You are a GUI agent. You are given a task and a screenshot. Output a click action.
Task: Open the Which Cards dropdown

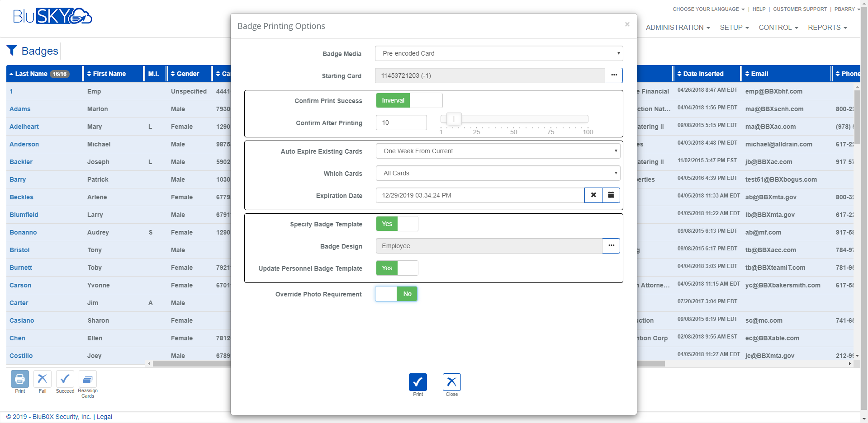tap(498, 173)
